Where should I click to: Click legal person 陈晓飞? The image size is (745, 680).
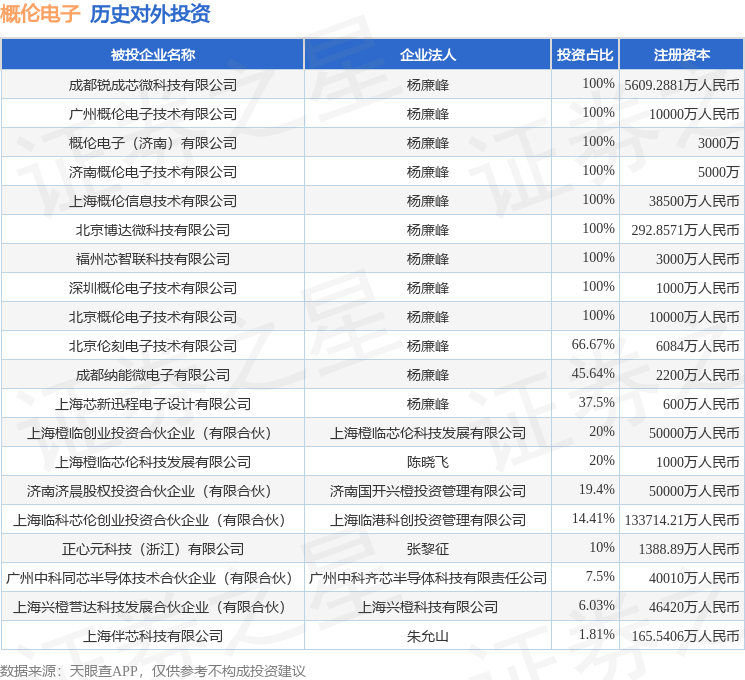[428, 462]
